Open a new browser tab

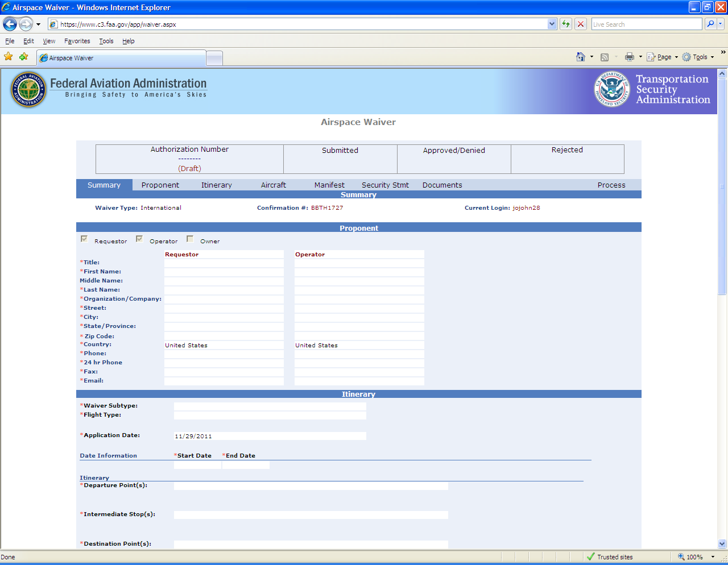click(214, 58)
